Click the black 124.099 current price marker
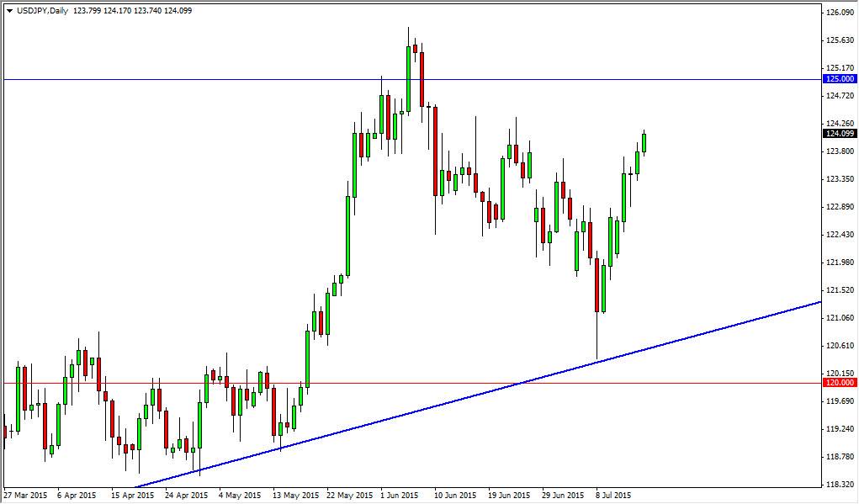This screenshot has height=504, width=859. click(839, 135)
